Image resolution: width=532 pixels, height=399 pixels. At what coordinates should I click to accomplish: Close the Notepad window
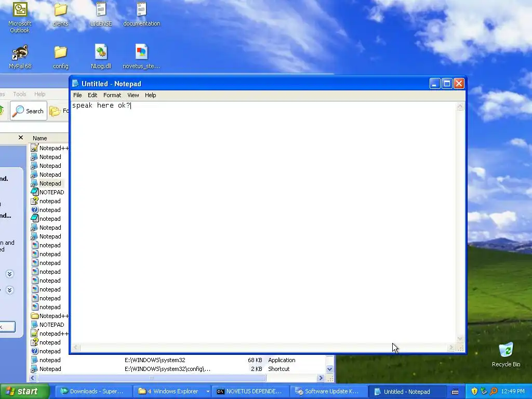459,84
